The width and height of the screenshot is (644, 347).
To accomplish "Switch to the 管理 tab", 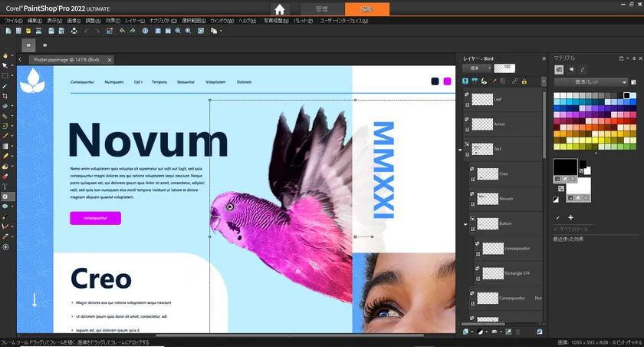I will coord(321,9).
